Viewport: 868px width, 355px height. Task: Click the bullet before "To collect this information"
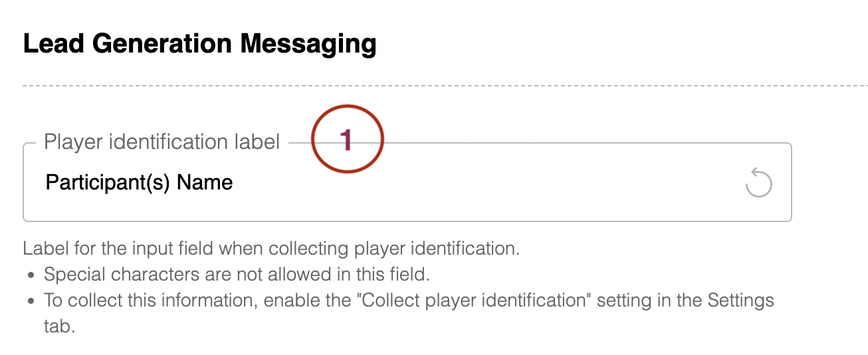click(31, 300)
